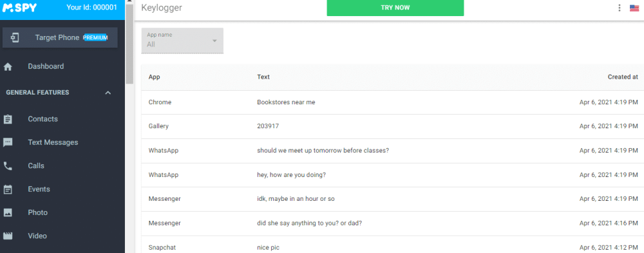
Task: Click the Target Phone device icon
Action: point(15,38)
